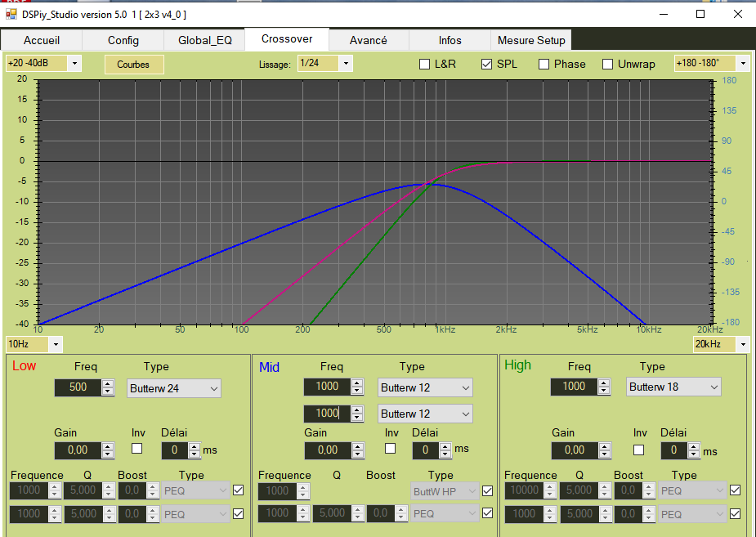Check the Inv box in Low section
The image size is (756, 537).
pyautogui.click(x=137, y=449)
